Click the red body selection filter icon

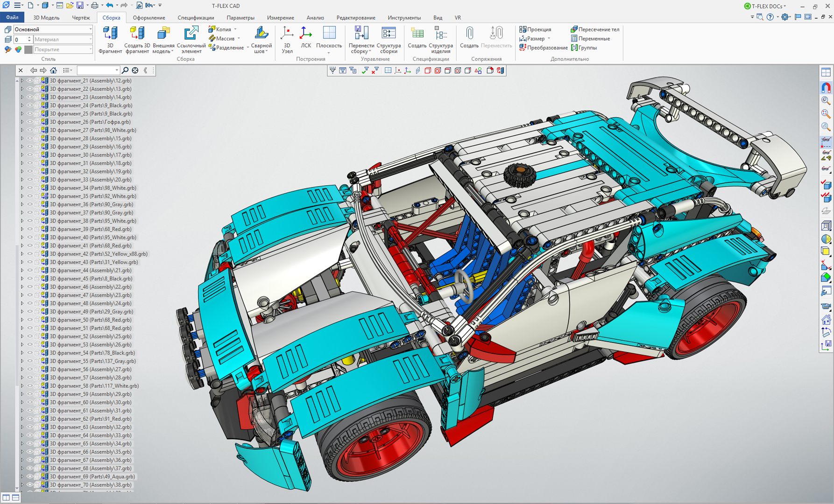click(428, 70)
